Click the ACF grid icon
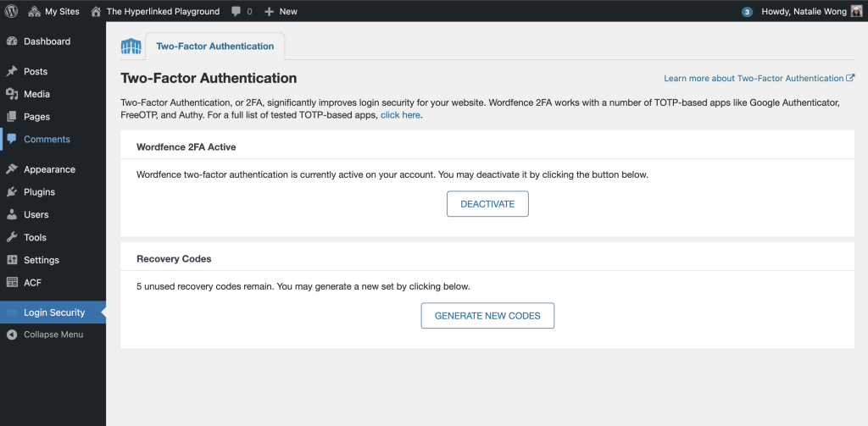Viewport: 868px width, 426px height. pyautogui.click(x=12, y=283)
